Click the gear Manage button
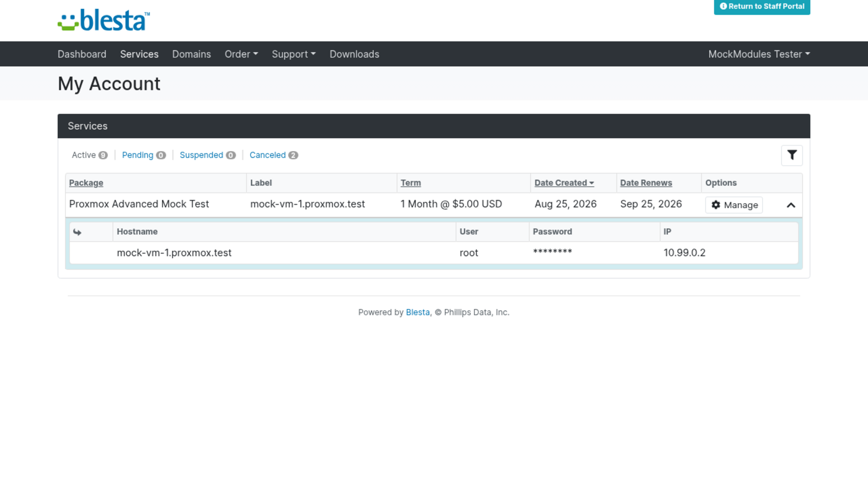Screen dimensions: 868x488 point(734,205)
